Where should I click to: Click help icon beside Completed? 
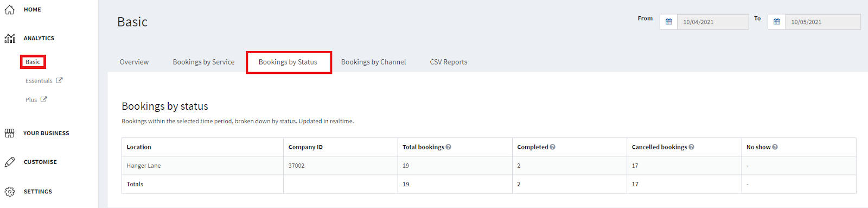[552, 147]
